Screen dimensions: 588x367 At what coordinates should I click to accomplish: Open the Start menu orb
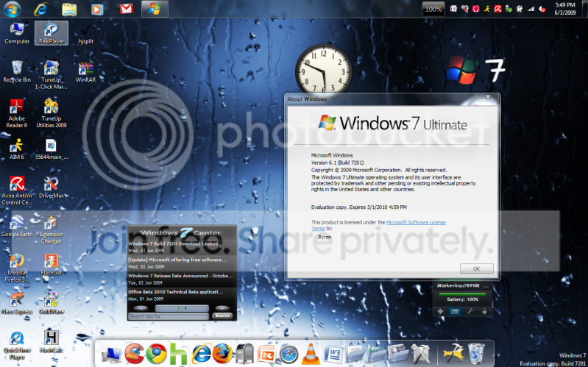point(13,9)
